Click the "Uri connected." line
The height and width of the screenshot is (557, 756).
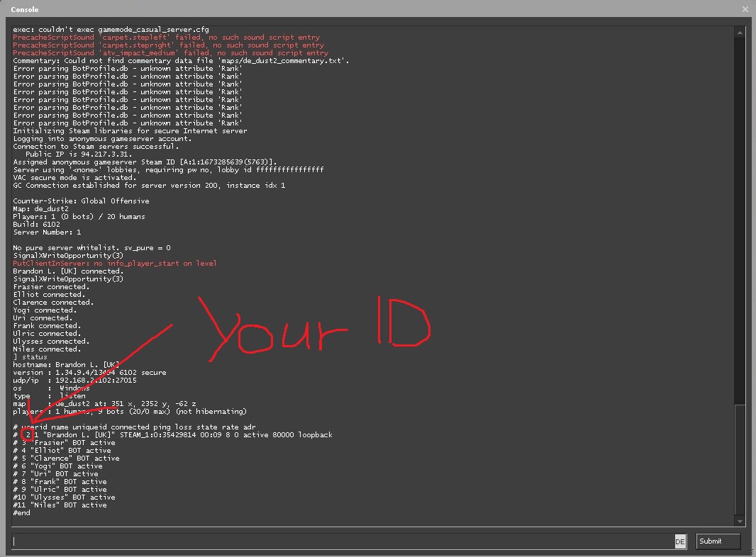(43, 318)
